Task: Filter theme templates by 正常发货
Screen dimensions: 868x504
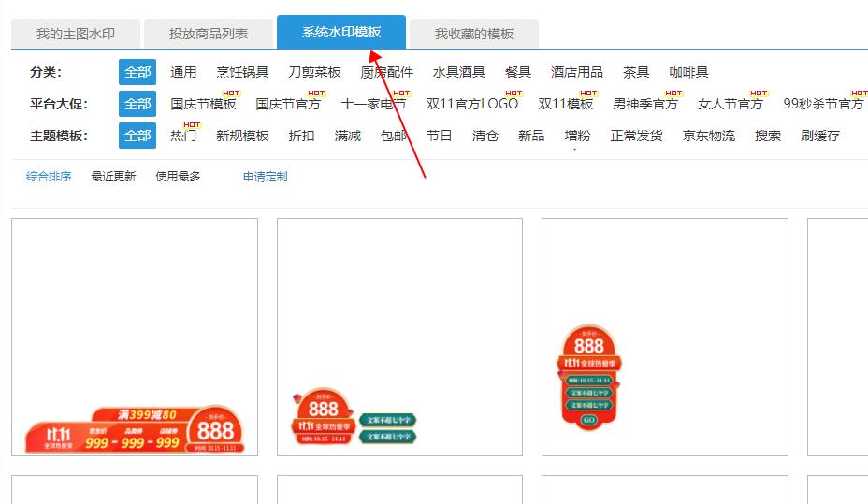Action: [637, 136]
